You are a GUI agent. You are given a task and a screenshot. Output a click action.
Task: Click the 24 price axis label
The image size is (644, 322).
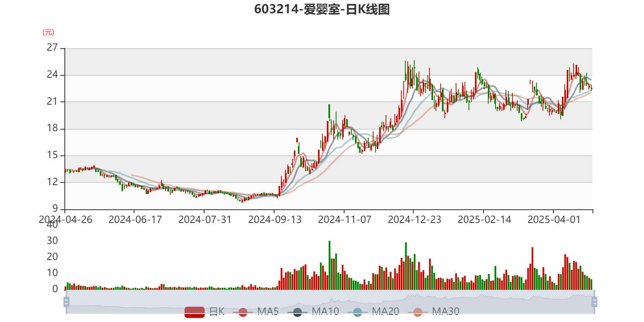tap(52, 74)
